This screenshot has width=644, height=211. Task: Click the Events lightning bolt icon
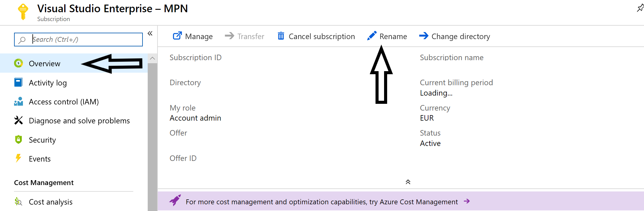click(x=18, y=158)
